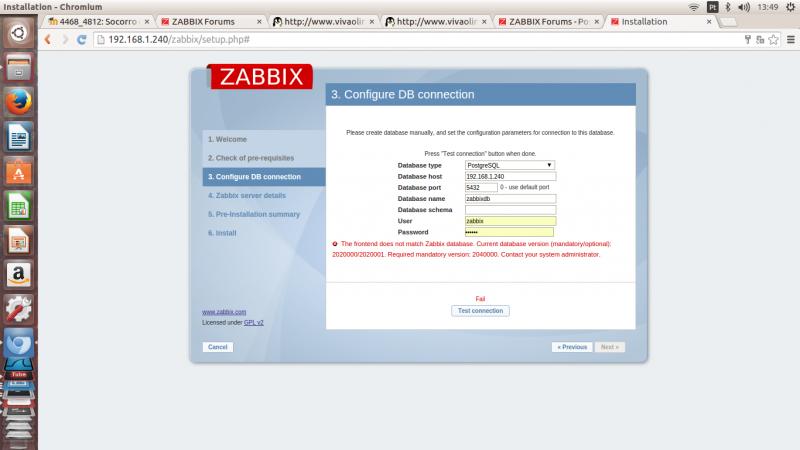Click the Cancel button
Screen dimensions: 800x450
pos(218,347)
